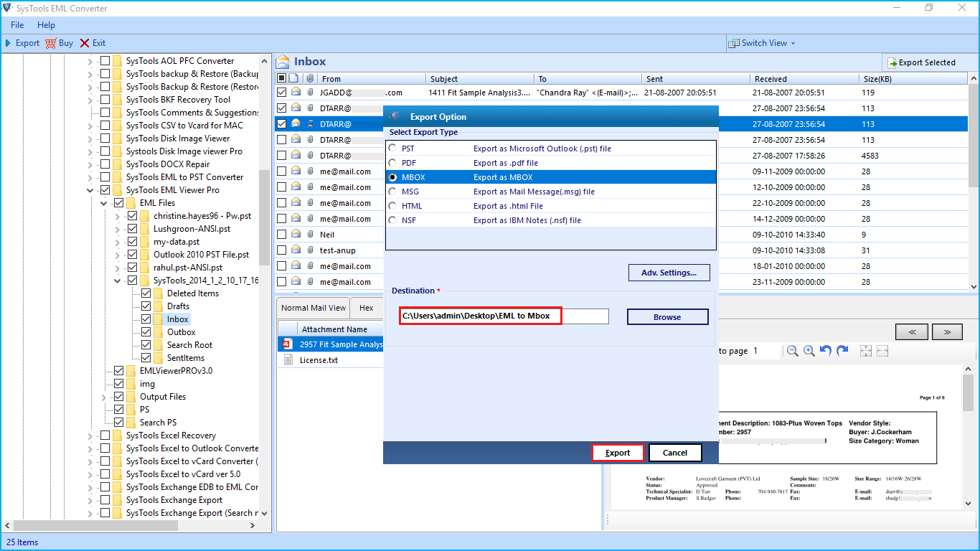
Task: Click the Export arrow icon in toolbar
Action: [8, 43]
